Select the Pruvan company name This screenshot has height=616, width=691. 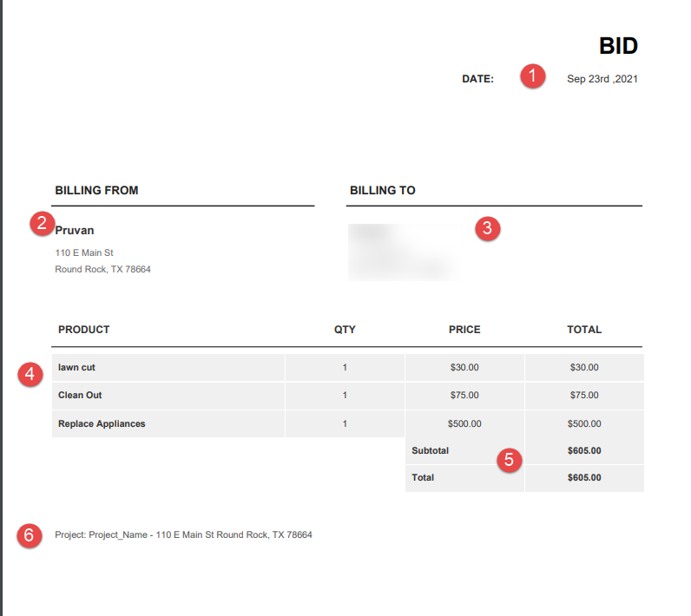click(x=75, y=231)
